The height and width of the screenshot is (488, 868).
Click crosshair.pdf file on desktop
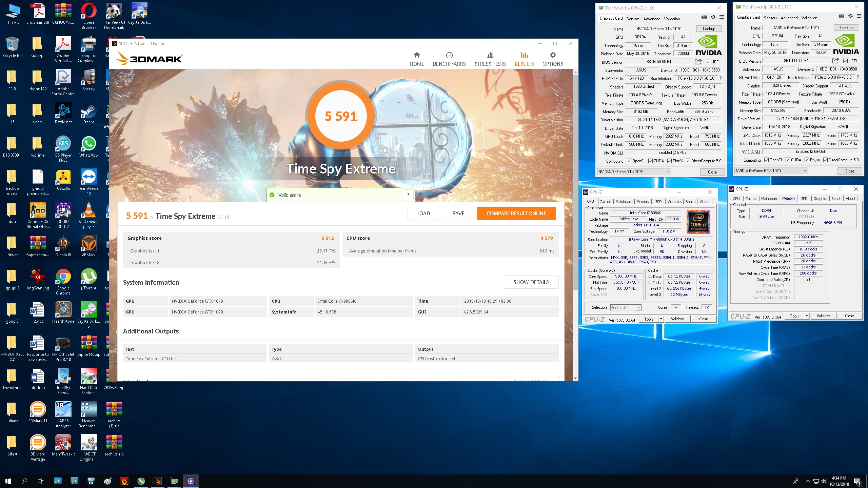38,14
